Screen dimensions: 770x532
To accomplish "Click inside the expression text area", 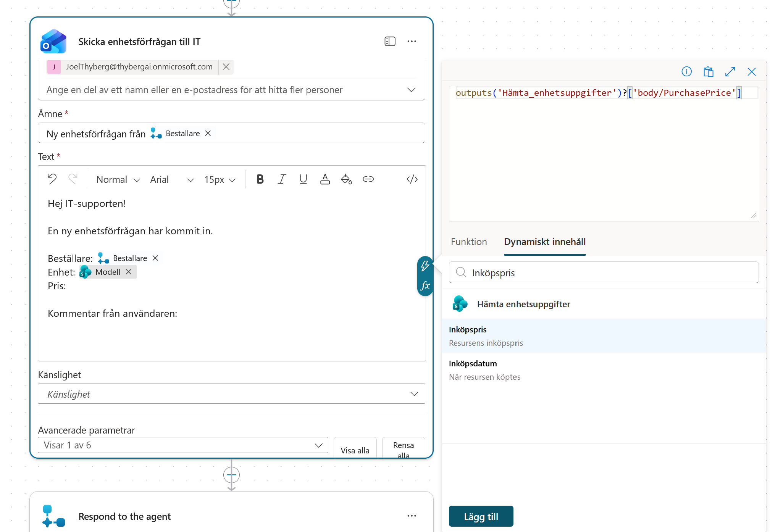I will 604,153.
